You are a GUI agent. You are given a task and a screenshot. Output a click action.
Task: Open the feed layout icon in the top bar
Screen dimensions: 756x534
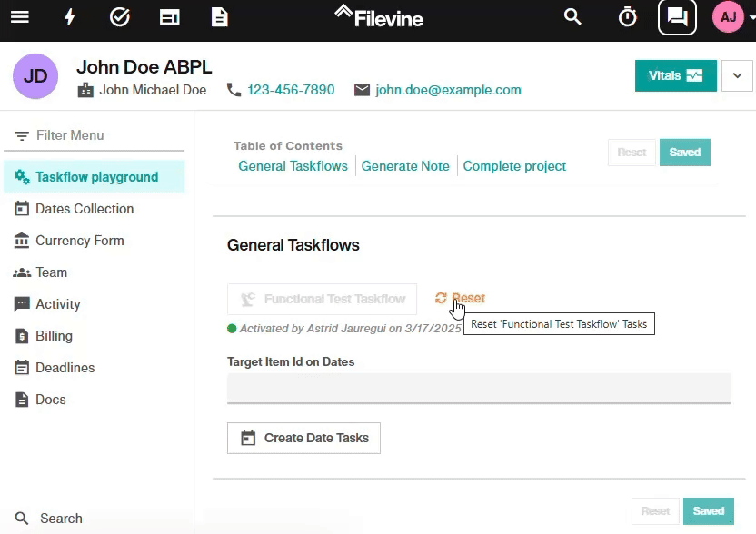tap(170, 17)
